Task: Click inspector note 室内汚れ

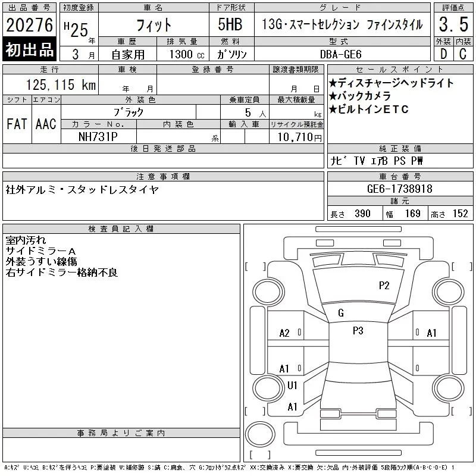Action: [26, 240]
